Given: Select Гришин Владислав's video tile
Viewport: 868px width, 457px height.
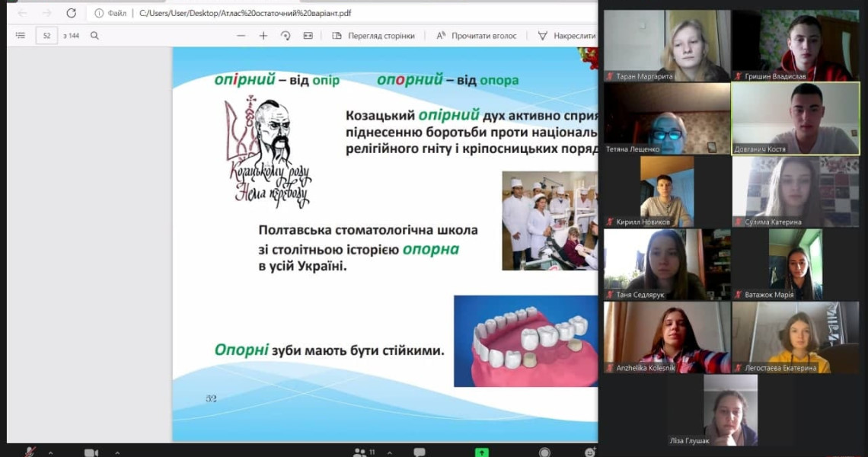Looking at the screenshot, I should [x=796, y=46].
